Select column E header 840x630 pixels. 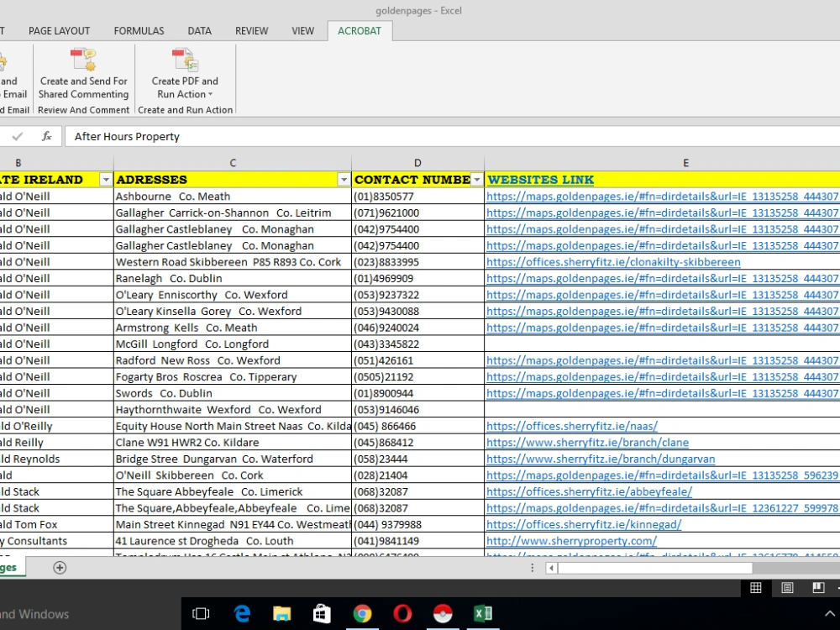click(x=662, y=163)
